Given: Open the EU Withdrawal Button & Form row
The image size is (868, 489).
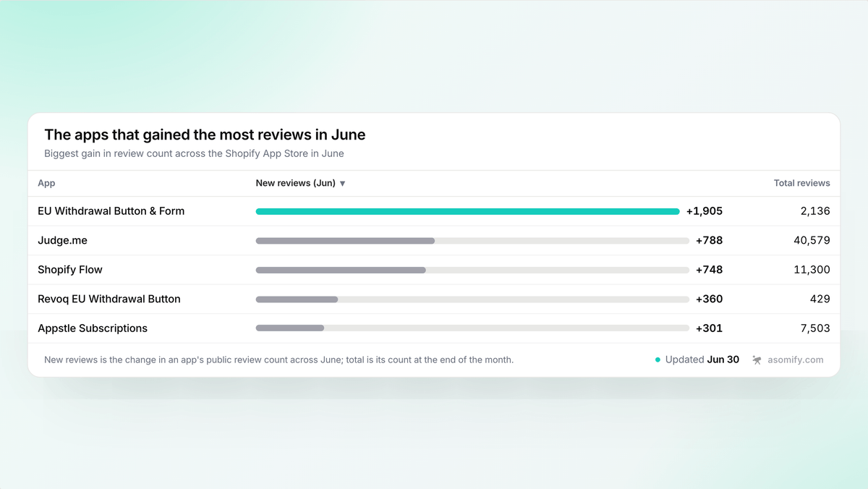Looking at the screenshot, I should click(434, 211).
